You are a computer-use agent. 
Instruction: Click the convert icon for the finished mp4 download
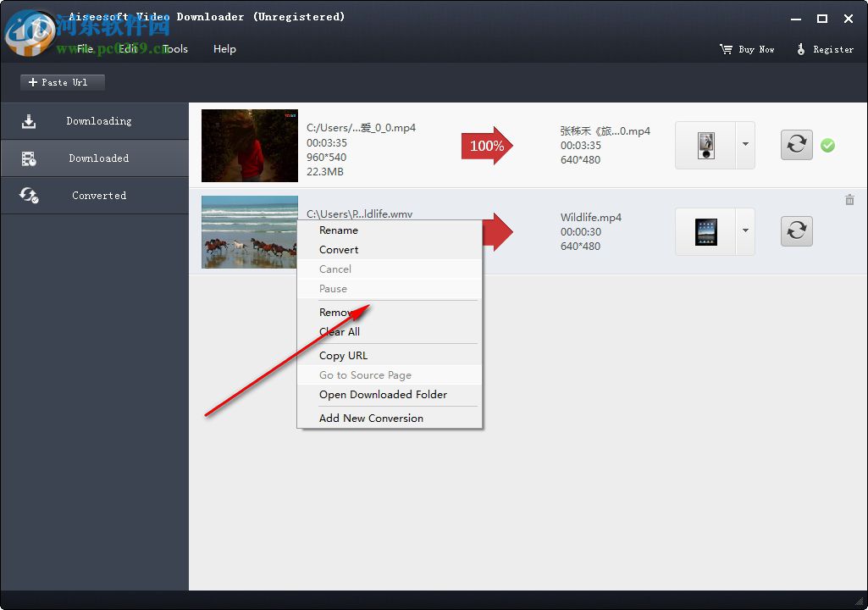pos(796,145)
